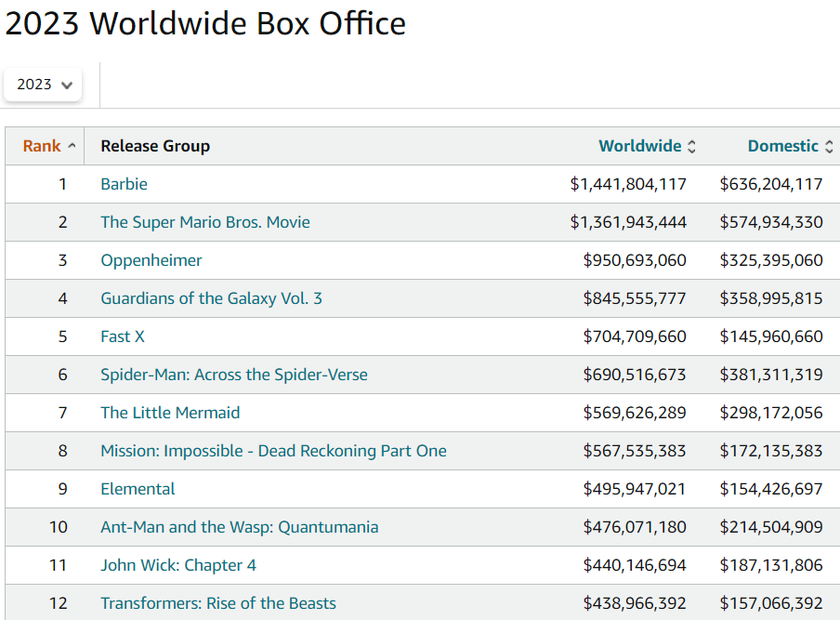
Task: Sort by the Release Group header
Action: (155, 146)
